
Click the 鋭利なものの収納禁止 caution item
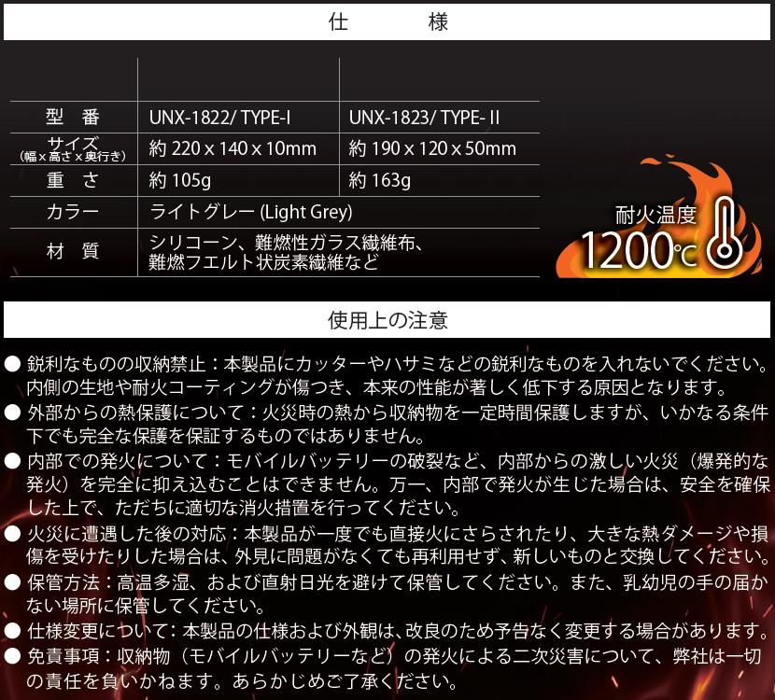coord(386,376)
